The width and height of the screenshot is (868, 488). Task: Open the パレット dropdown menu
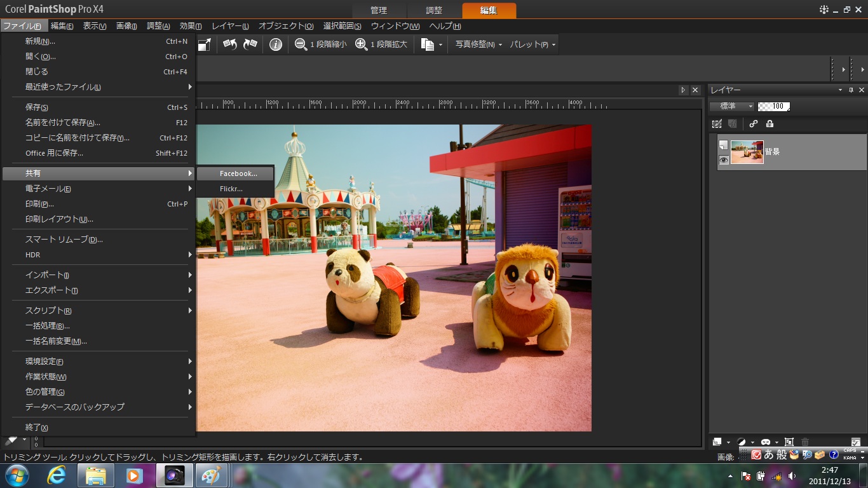point(532,44)
